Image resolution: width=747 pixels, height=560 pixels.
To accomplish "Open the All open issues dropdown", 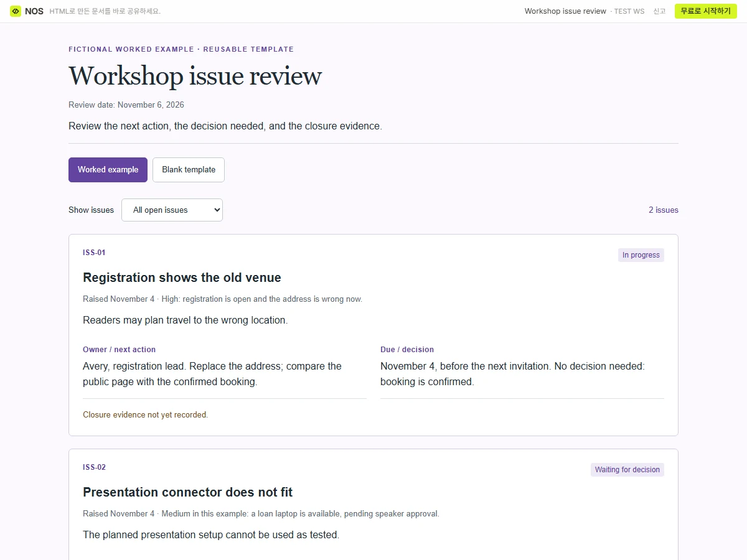I will click(172, 210).
